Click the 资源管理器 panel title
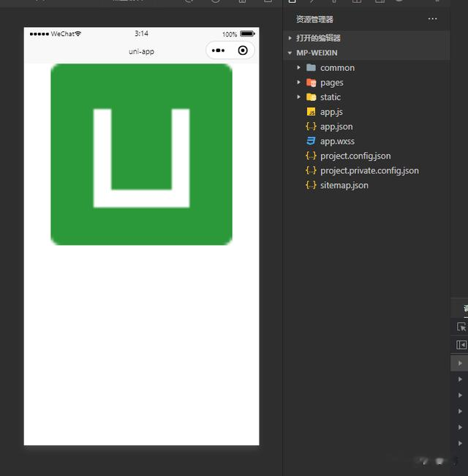 pos(314,19)
